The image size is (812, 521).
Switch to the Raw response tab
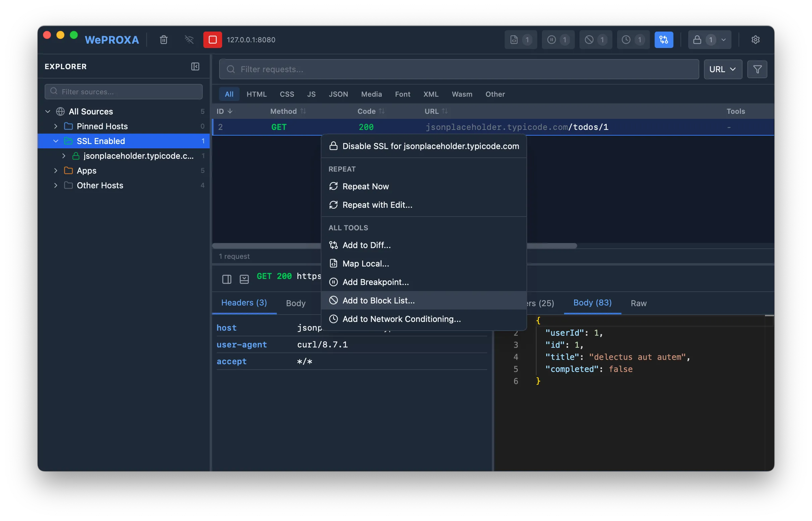pyautogui.click(x=638, y=303)
